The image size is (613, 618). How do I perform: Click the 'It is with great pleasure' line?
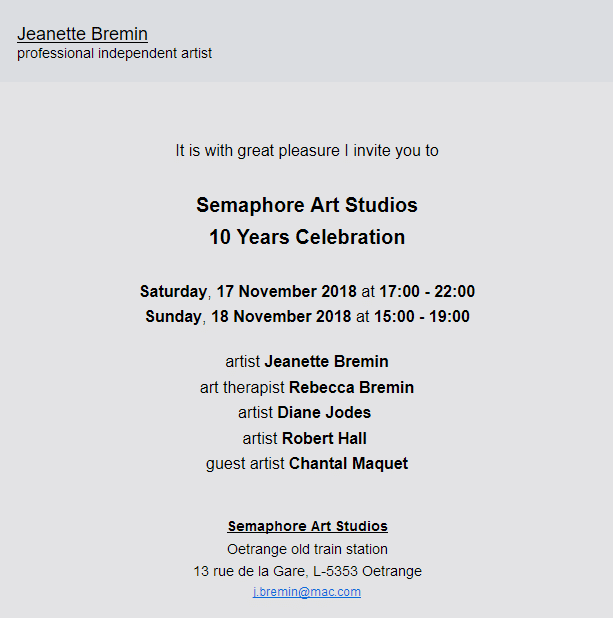(x=307, y=151)
